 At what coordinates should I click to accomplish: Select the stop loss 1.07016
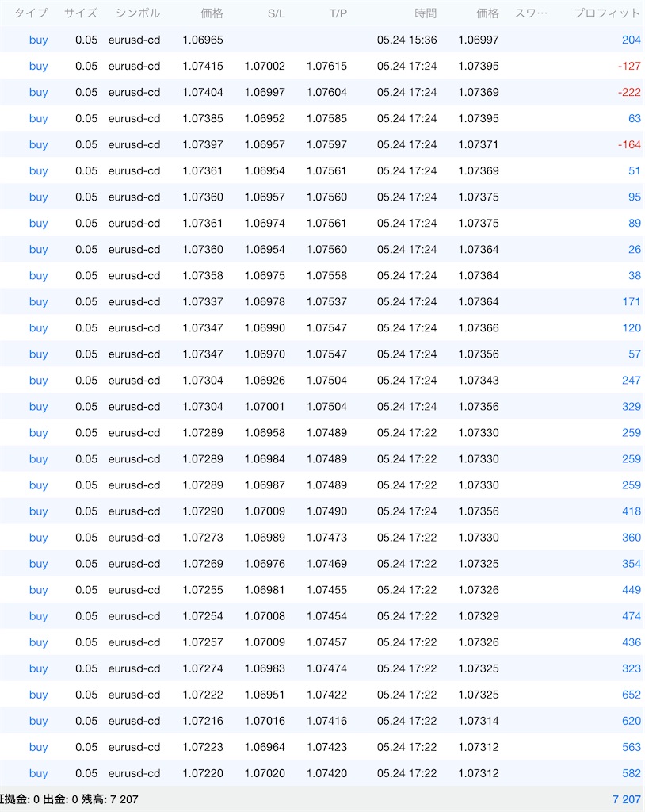pos(265,721)
